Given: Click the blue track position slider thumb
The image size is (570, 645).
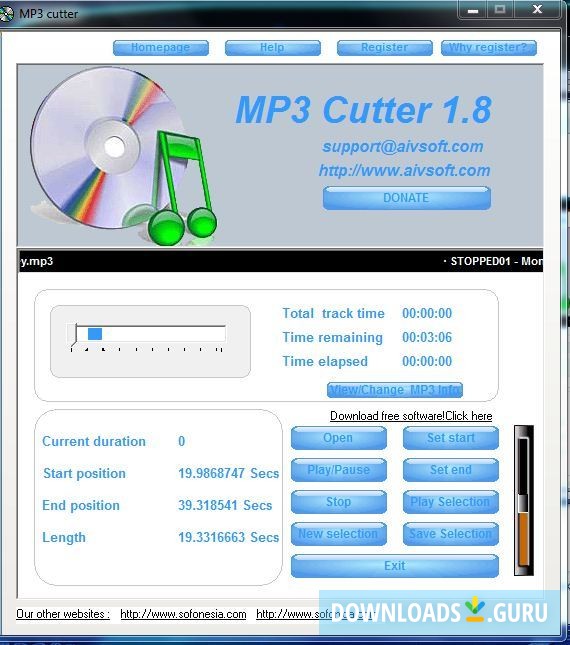Looking at the screenshot, I should 95,334.
